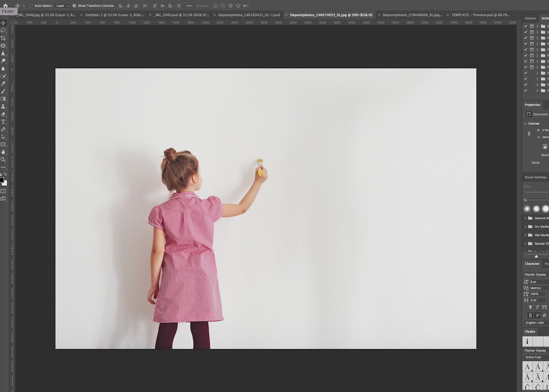Viewport: 549px width, 392px height.
Task: Select the Zoom tool in toolbar
Action: pyautogui.click(x=3, y=160)
